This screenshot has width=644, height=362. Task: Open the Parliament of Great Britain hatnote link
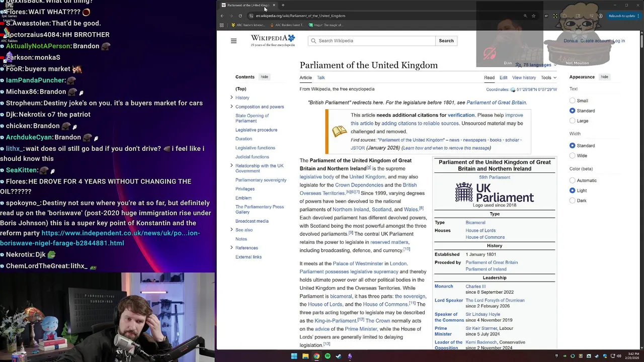click(496, 103)
